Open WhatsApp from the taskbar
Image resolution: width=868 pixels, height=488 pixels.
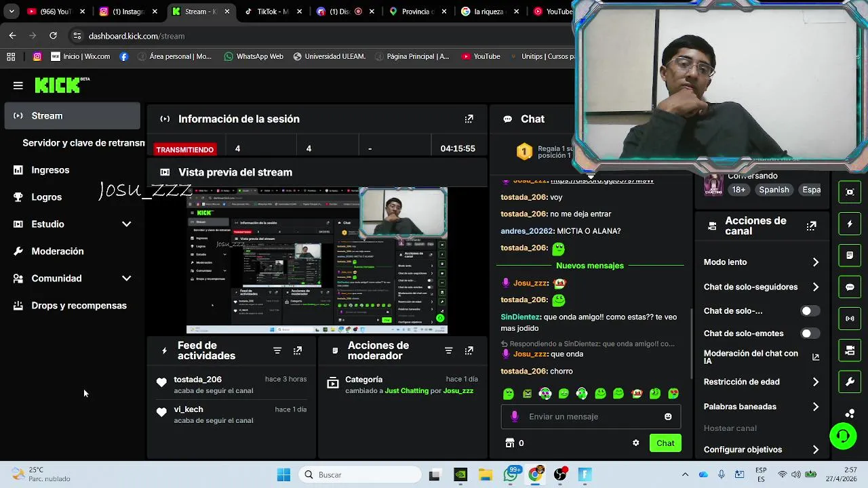(511, 475)
